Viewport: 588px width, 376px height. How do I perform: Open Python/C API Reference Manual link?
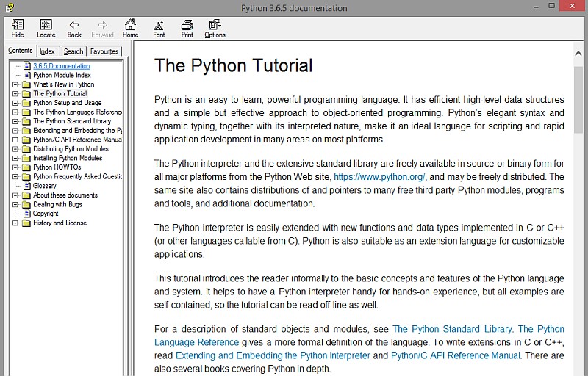(456, 355)
